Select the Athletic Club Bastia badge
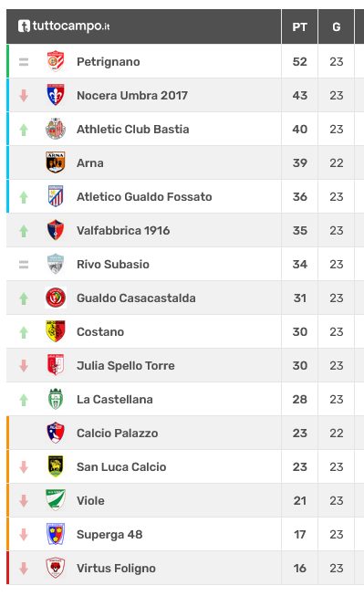The height and width of the screenshot is (596, 364). pos(56,129)
